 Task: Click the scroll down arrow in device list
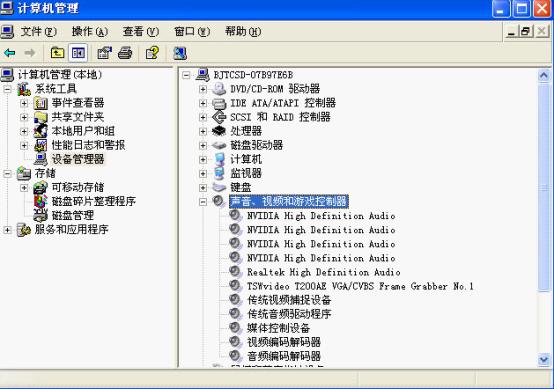tap(544, 360)
